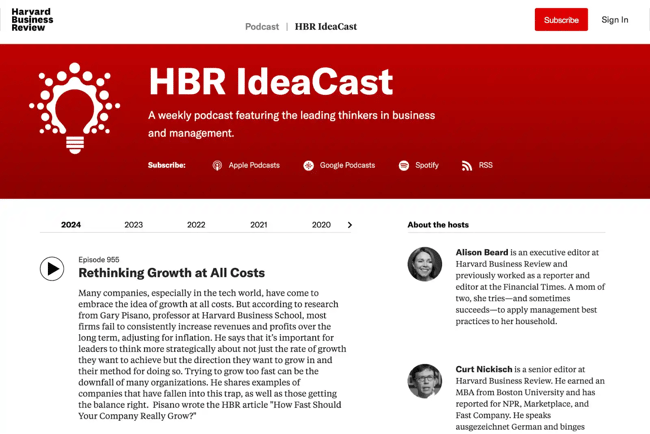Click the Apple Podcasts icon
This screenshot has width=650, height=434.
(217, 166)
